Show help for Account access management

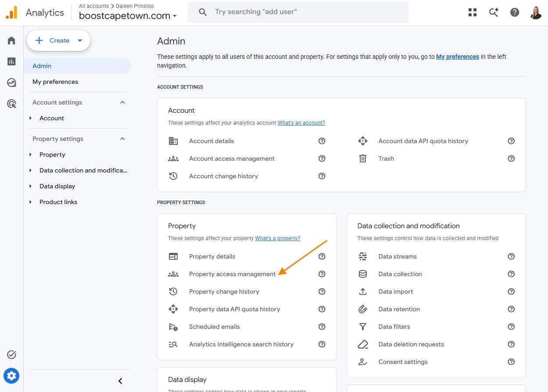pyautogui.click(x=322, y=158)
